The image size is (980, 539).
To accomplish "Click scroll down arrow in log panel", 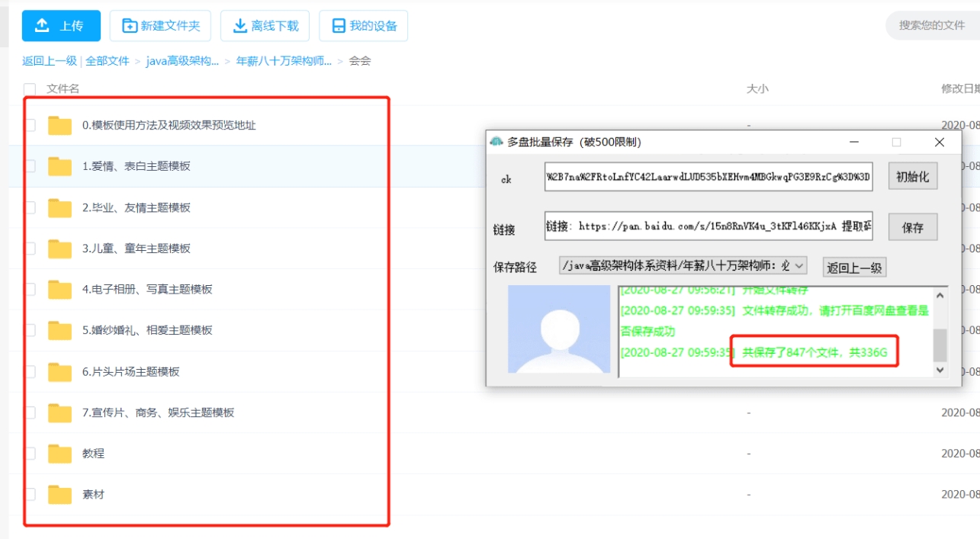I will coord(940,370).
